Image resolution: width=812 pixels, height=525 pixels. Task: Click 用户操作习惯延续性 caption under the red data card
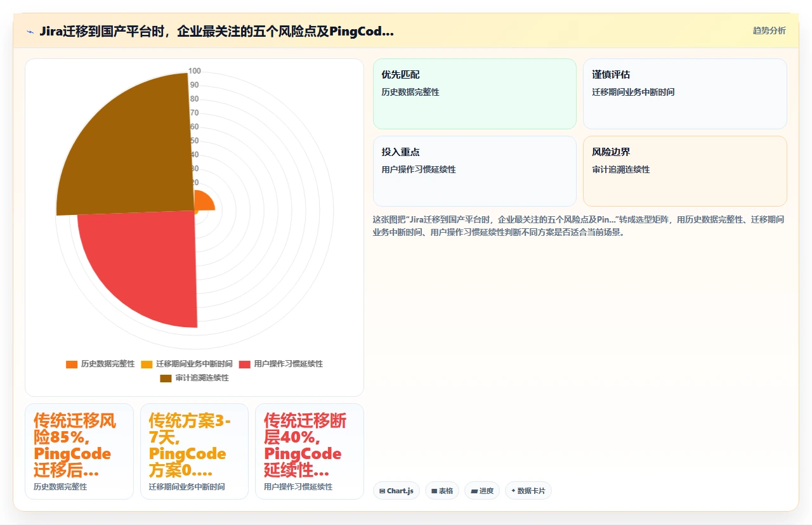298,487
